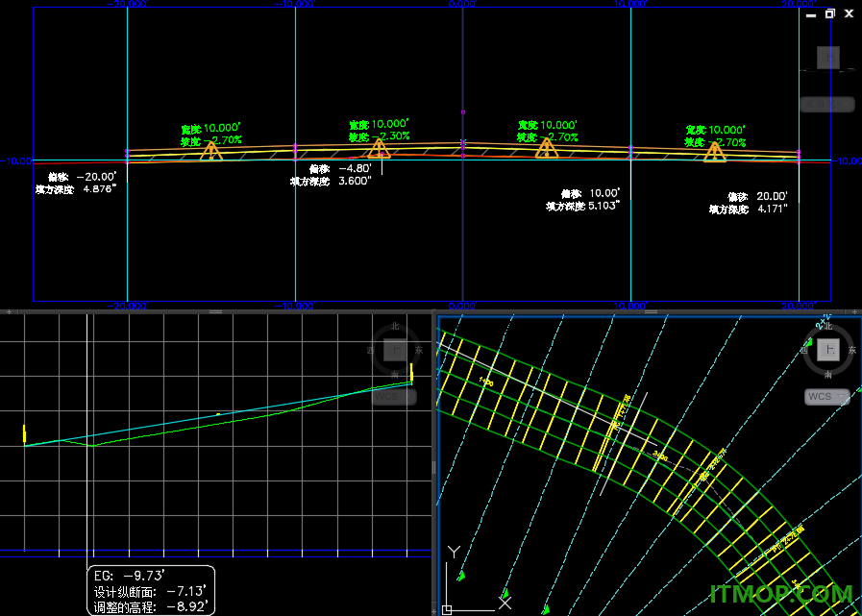Click the plus button above the profile viewport
The height and width of the screenshot is (616, 862).
(x=9, y=312)
